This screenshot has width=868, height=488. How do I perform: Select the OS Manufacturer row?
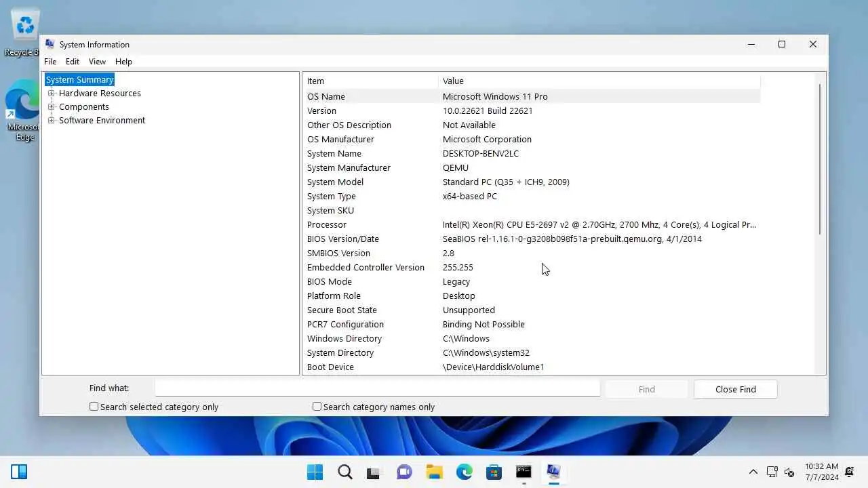532,139
